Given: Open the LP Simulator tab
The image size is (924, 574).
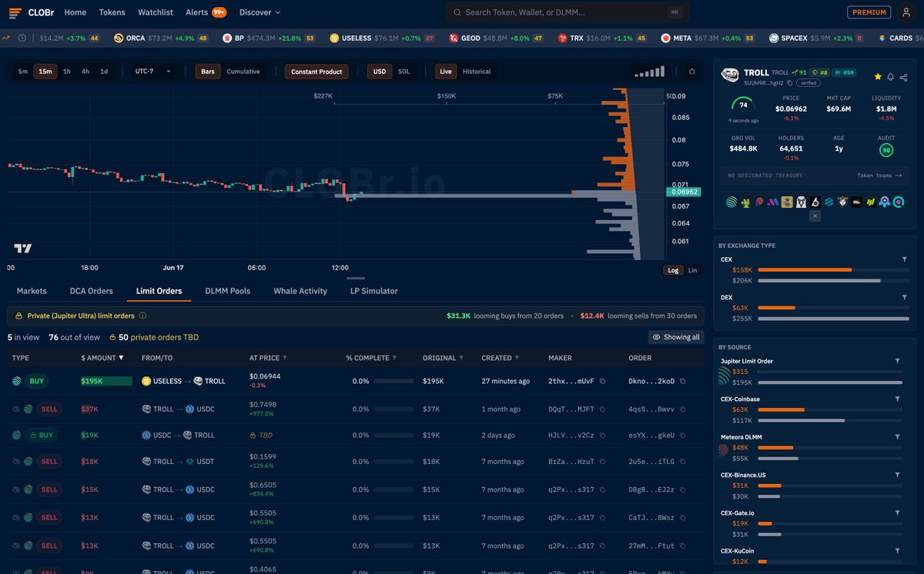Looking at the screenshot, I should point(374,291).
